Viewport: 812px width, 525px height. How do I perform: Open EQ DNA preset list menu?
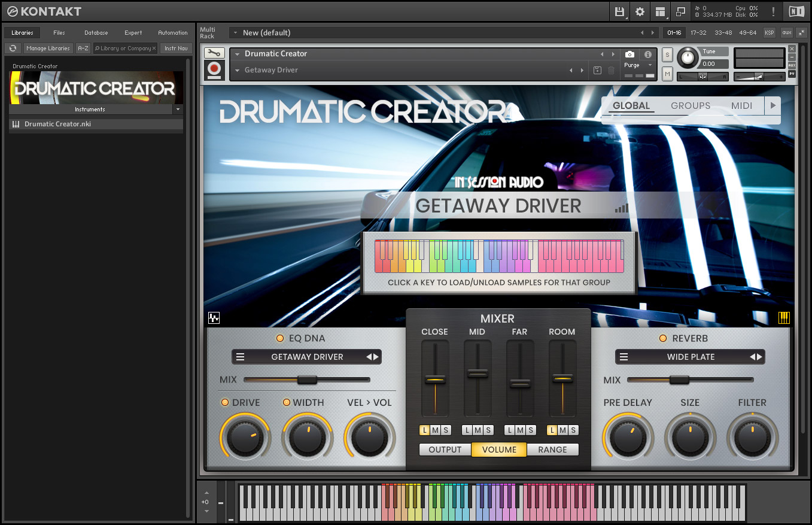(x=241, y=357)
